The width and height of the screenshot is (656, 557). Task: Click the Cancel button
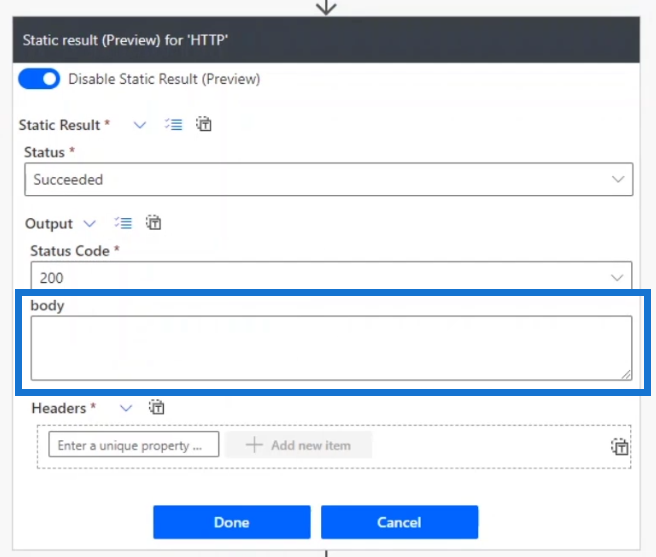(400, 522)
